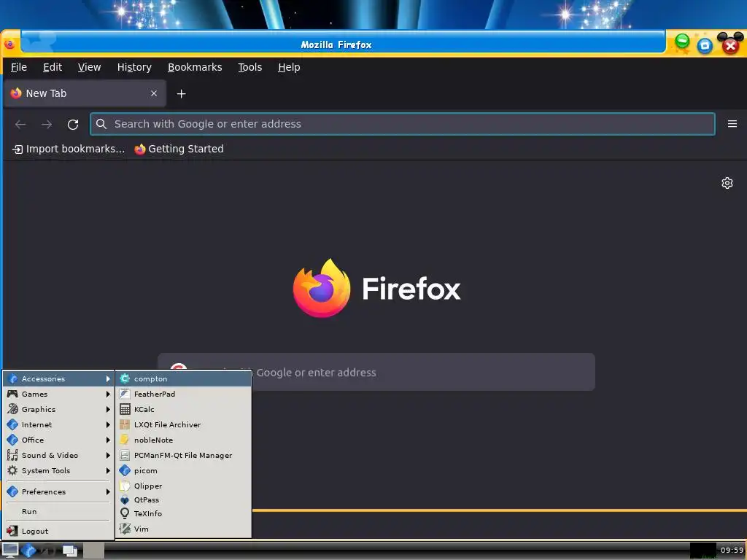Select the New Tab browser tab
Screen dimensions: 747x560
pos(85,93)
